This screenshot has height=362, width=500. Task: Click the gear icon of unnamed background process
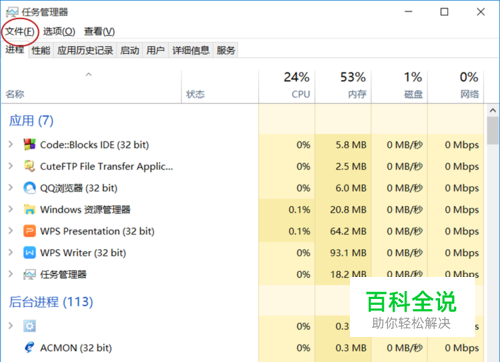coord(29,326)
